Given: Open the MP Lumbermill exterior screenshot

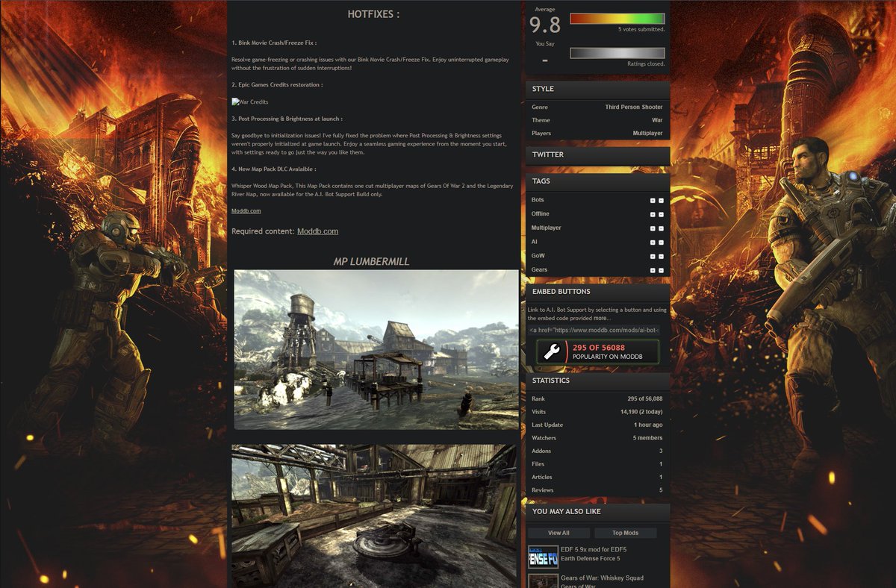Looking at the screenshot, I should click(x=376, y=350).
